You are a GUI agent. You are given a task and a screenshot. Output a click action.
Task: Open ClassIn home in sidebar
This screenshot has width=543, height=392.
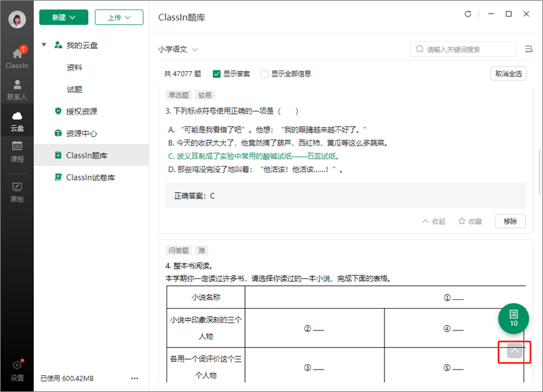17,57
